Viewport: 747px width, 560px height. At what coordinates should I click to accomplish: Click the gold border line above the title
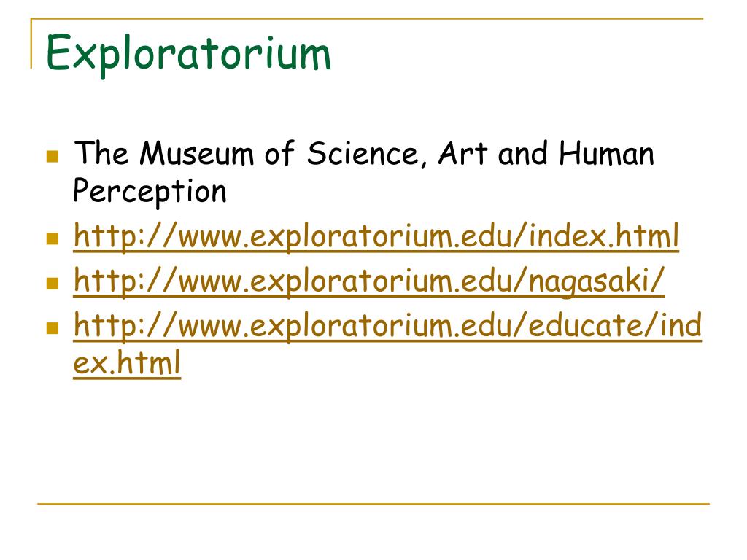click(367, 18)
